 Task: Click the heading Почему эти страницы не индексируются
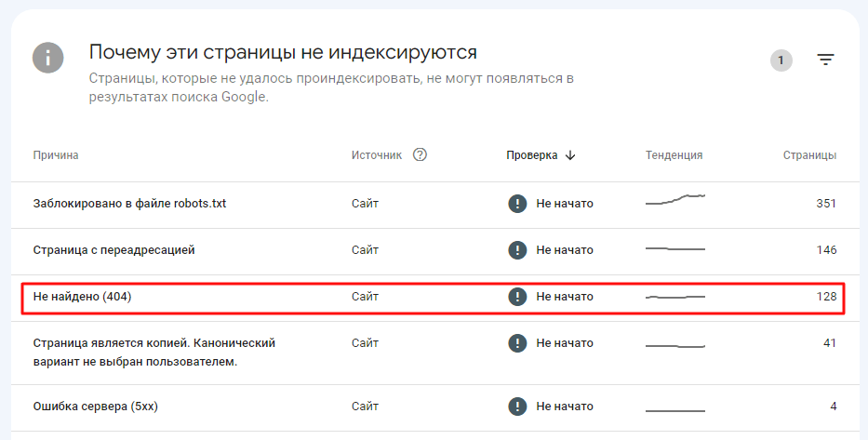283,53
